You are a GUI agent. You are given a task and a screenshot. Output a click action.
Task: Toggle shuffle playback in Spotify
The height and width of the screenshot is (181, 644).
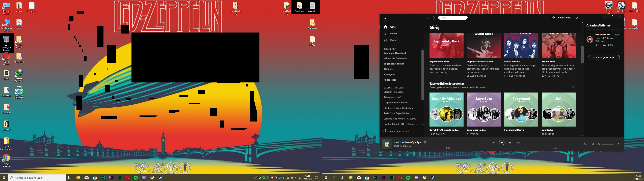tap(485, 143)
